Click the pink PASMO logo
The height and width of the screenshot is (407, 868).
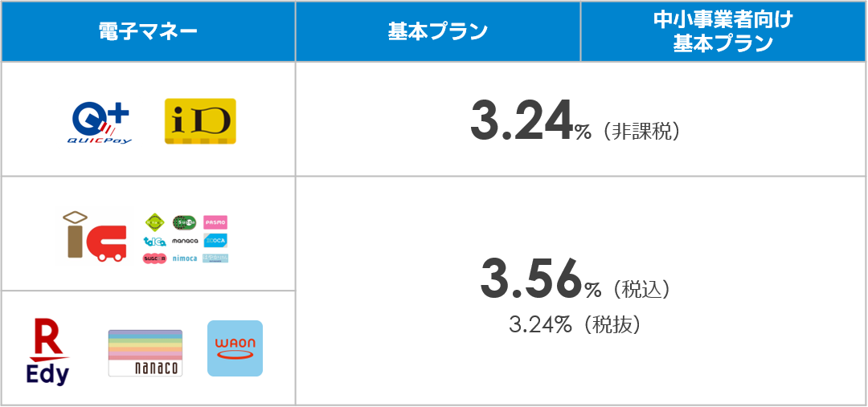pos(215,222)
